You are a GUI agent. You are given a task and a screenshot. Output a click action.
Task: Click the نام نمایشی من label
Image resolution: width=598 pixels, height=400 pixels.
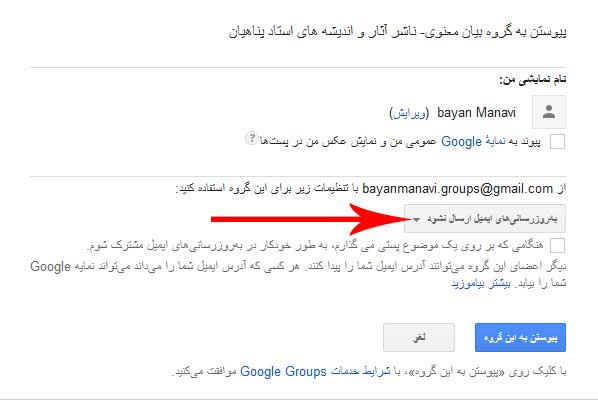point(533,79)
